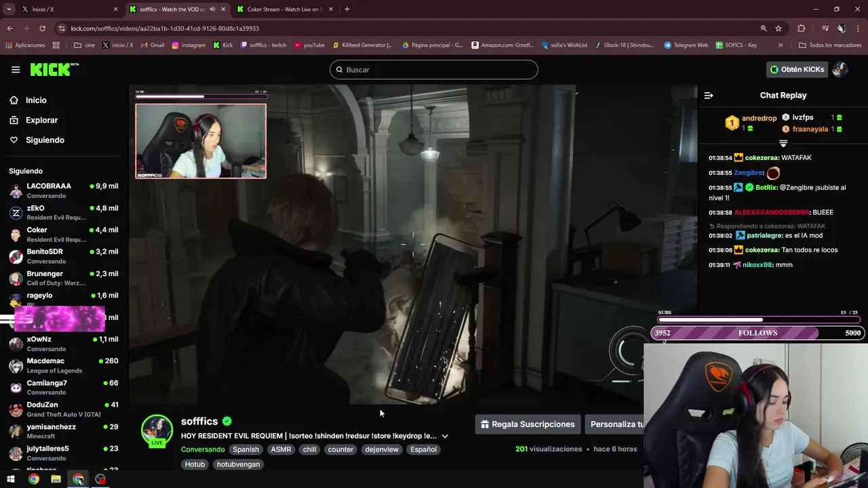Open Coker channel from sidebar
The height and width of the screenshot is (488, 868).
(x=64, y=235)
